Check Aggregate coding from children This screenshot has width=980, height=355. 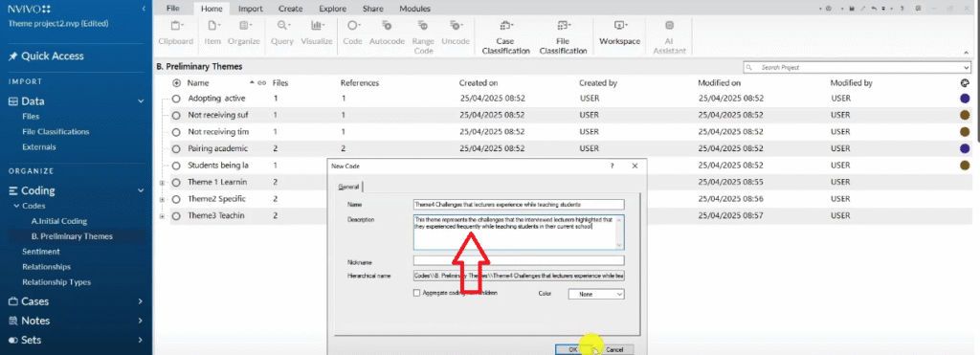coord(417,293)
